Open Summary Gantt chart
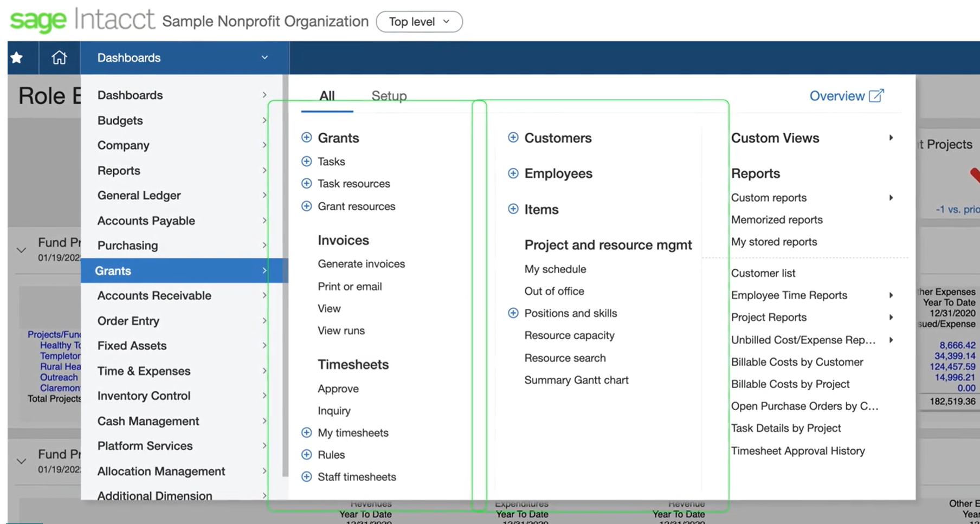Image resolution: width=980 pixels, height=524 pixels. [x=576, y=380]
